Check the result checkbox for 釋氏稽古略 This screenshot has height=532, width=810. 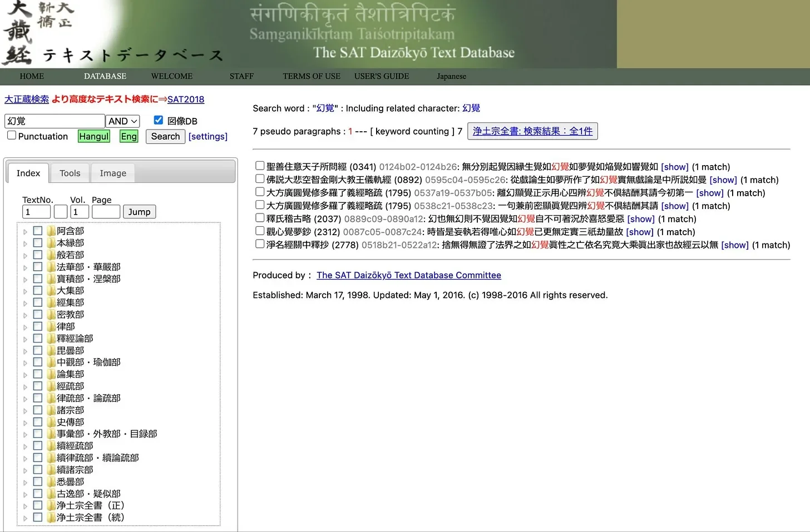(260, 218)
